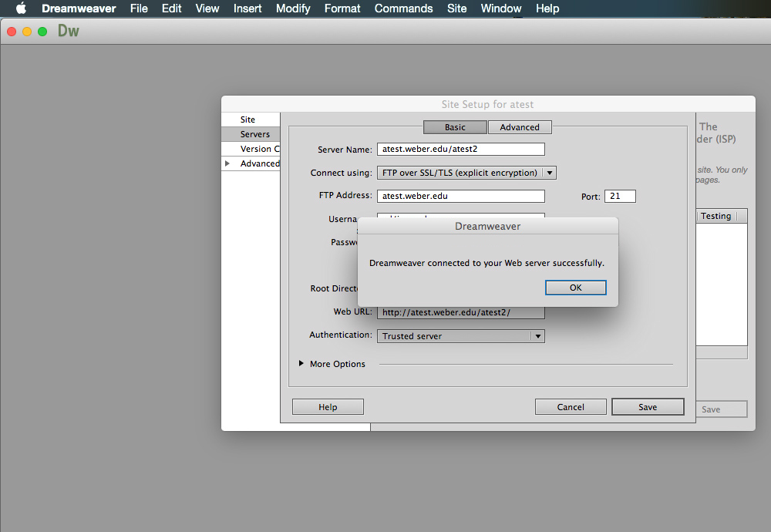Click the Help button
Screen dimensions: 771x532
(x=328, y=407)
